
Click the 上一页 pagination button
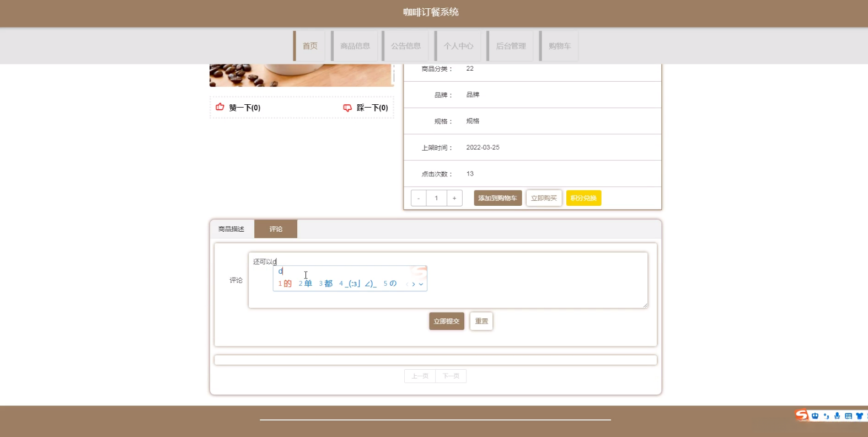coord(420,376)
